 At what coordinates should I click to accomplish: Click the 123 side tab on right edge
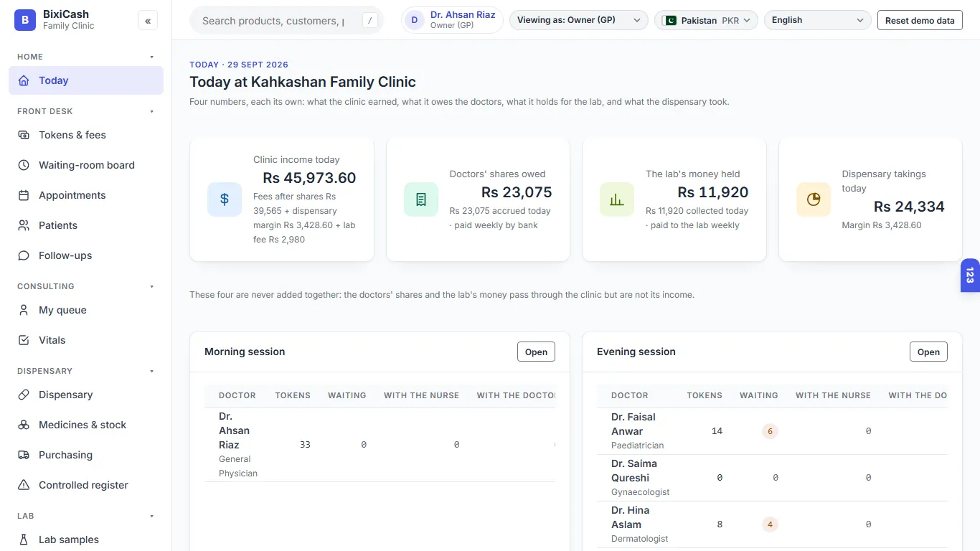click(970, 275)
